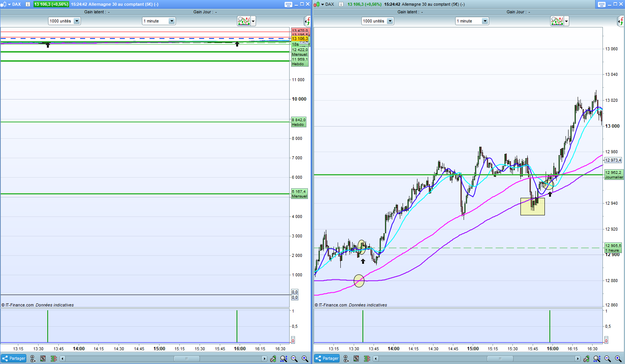Open chart style menu beside right DAX title
This screenshot has width=625, height=364.
[319, 4]
